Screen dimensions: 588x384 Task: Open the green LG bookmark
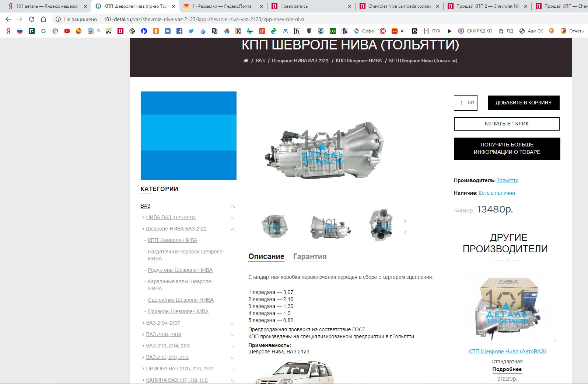[333, 31]
